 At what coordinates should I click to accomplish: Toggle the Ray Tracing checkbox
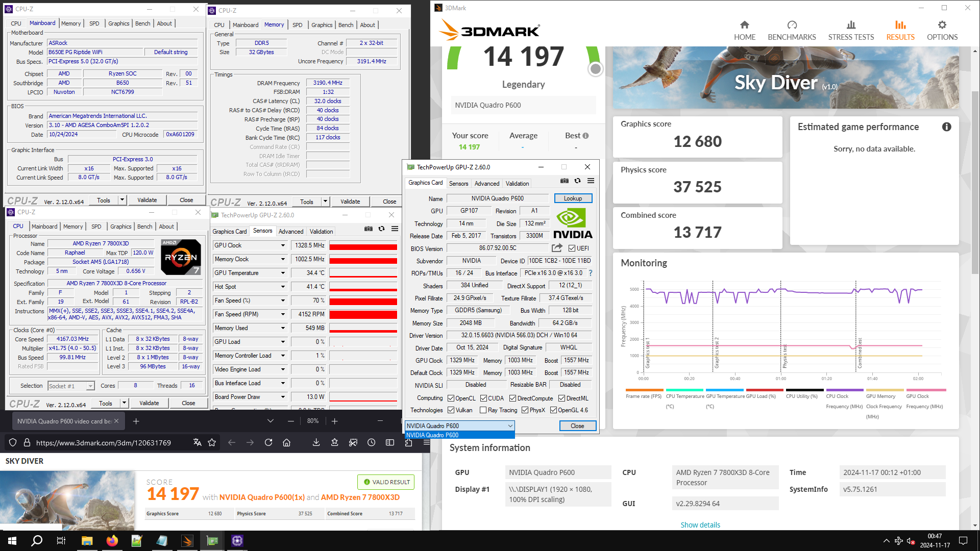tap(483, 410)
